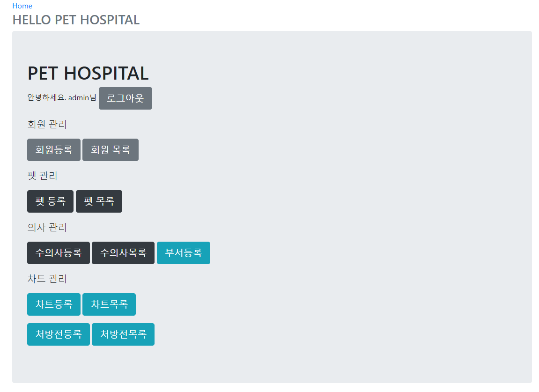View the member list via 회원 목록
539x392 pixels.
pos(110,150)
